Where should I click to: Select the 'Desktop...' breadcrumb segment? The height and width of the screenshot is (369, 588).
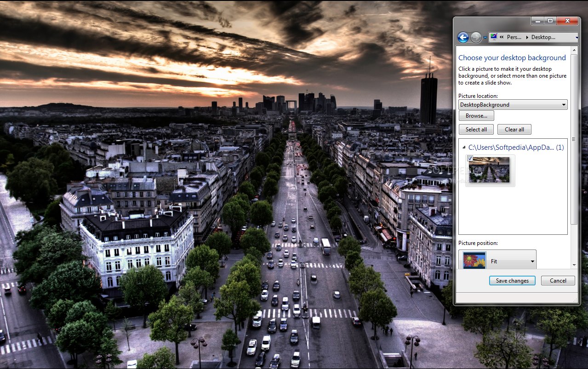[543, 37]
